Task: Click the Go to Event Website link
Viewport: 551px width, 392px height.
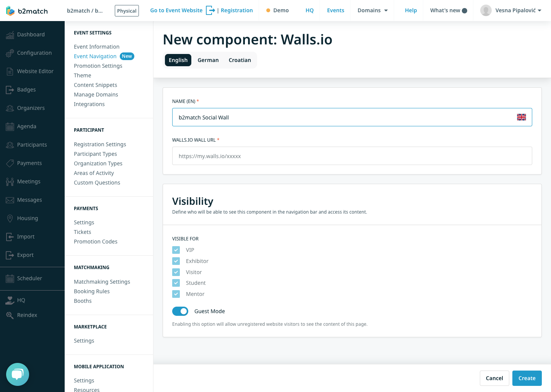Action: coord(176,10)
